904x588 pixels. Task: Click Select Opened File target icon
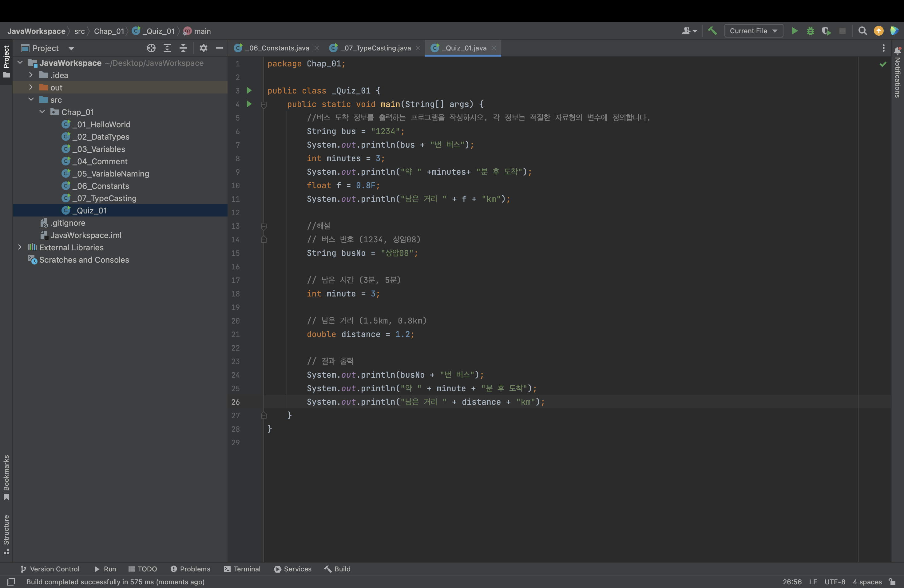coord(151,48)
